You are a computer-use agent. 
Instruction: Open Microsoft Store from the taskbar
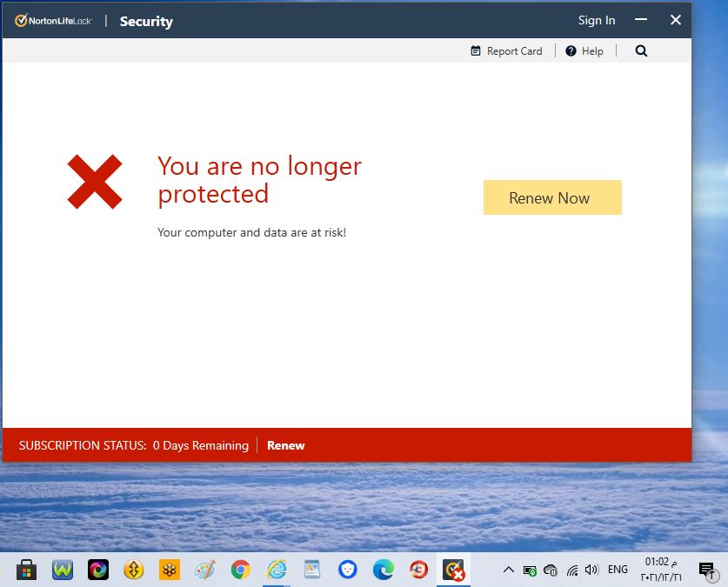[x=26, y=570]
